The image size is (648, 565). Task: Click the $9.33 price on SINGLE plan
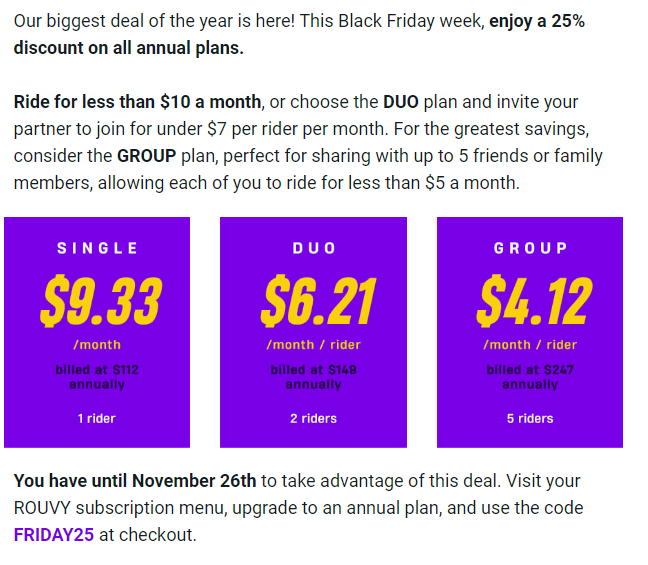pyautogui.click(x=101, y=301)
